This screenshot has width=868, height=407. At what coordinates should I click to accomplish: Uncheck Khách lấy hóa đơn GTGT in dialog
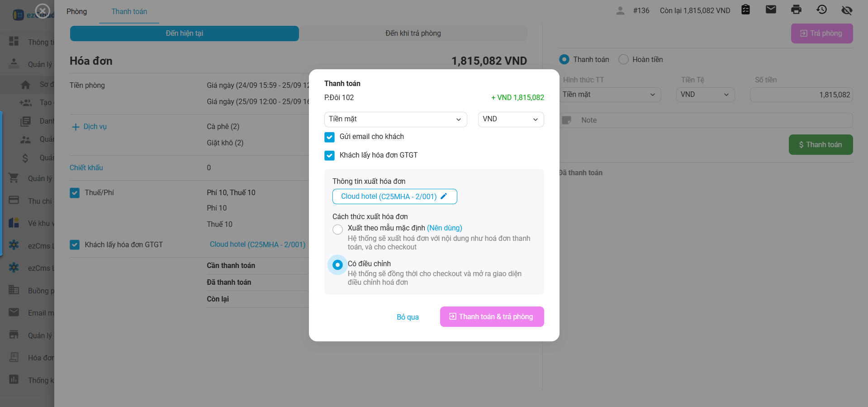(330, 156)
